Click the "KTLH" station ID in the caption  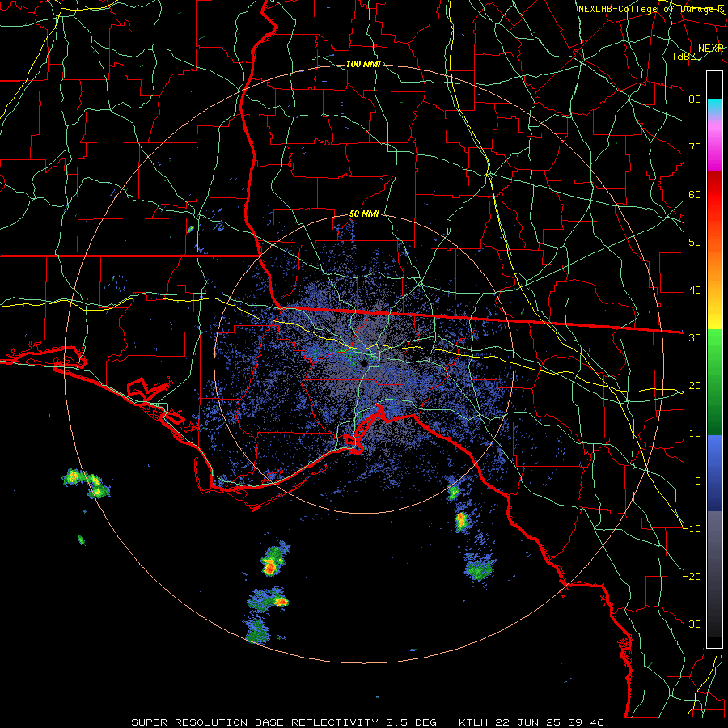click(x=473, y=722)
